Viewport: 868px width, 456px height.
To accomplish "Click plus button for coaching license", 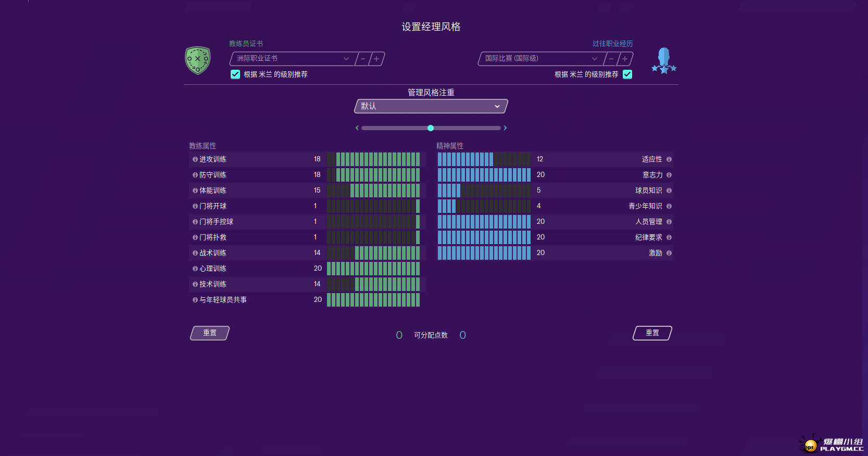I will coord(376,59).
